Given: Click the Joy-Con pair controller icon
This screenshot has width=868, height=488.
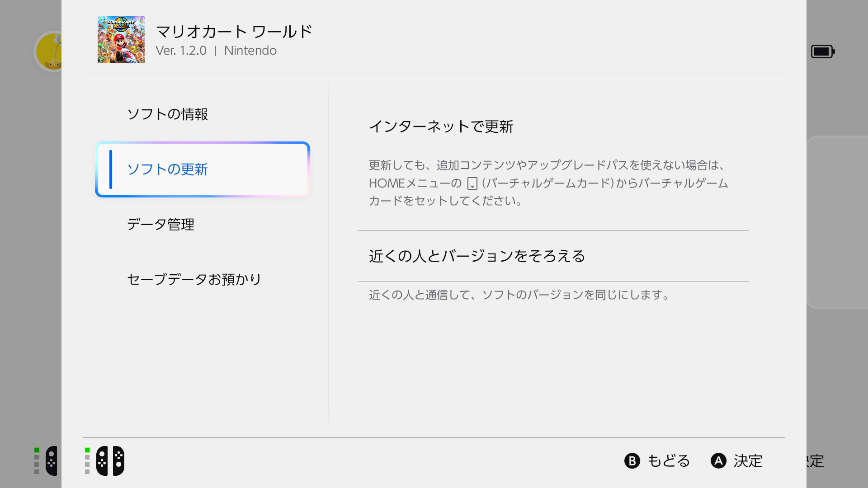Looking at the screenshot, I should [x=110, y=461].
